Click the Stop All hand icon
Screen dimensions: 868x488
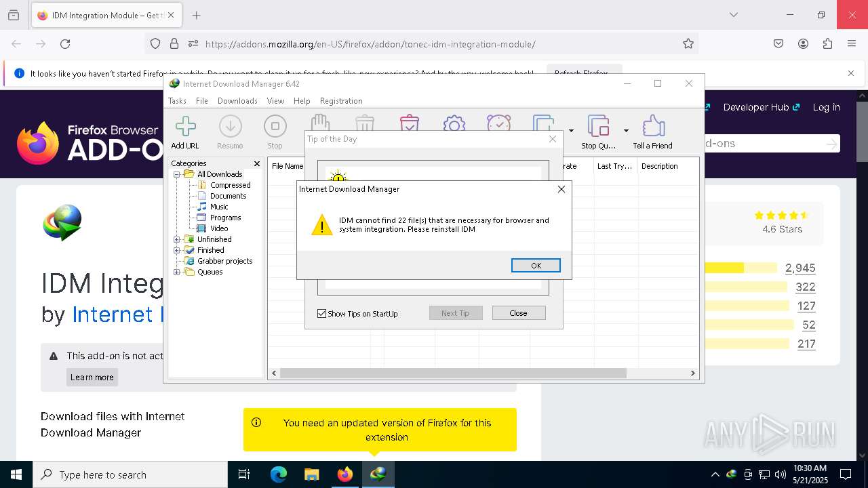coord(320,123)
